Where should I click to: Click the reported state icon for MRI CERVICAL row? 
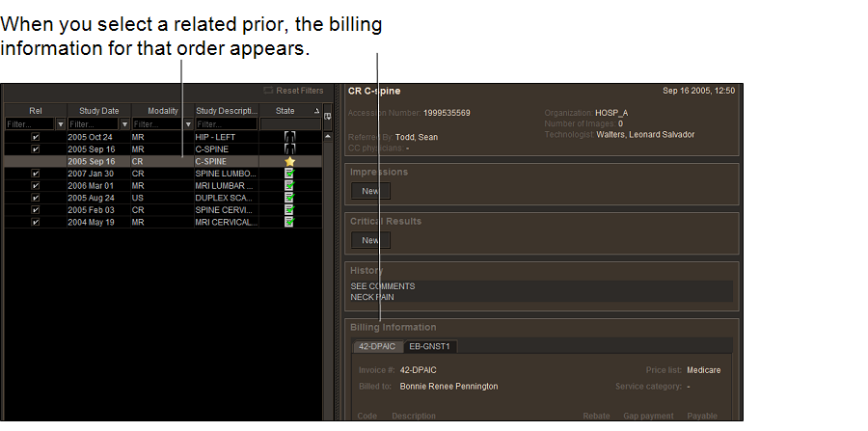tap(289, 222)
